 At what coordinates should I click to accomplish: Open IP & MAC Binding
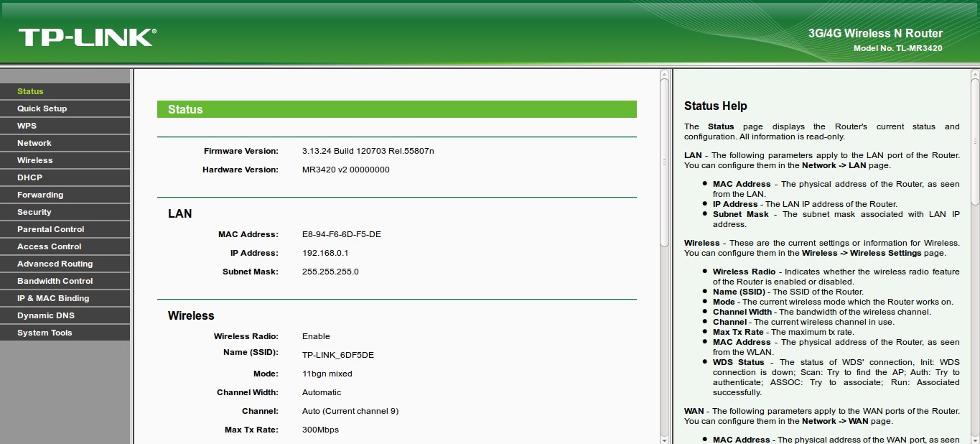click(65, 298)
